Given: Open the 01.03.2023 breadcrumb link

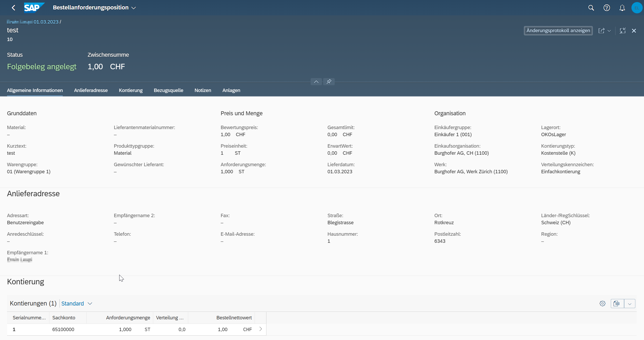Looking at the screenshot, I should (46, 22).
